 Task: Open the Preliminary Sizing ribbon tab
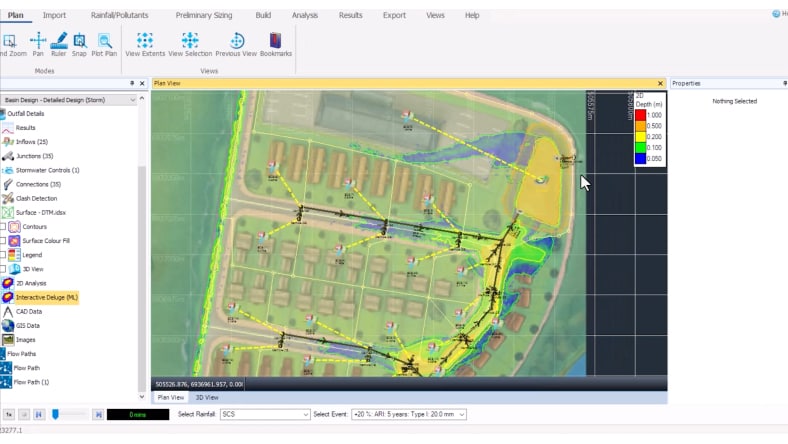(204, 15)
